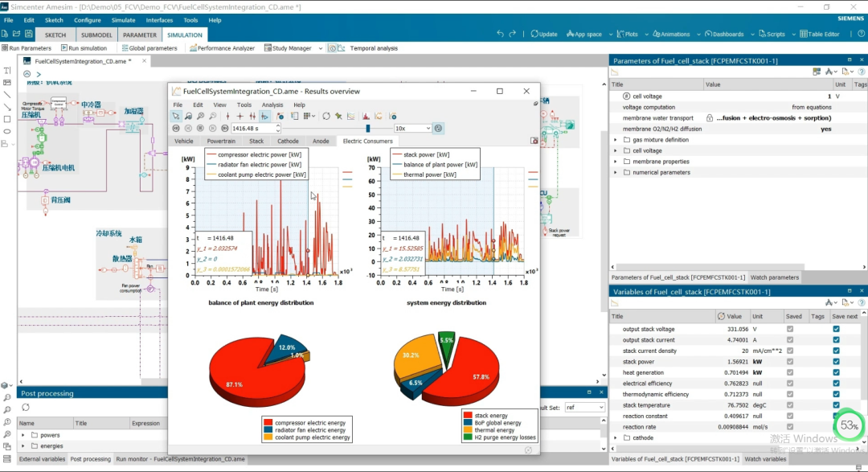Click the grid layout icon in Parameters panel toolbar

(817, 72)
